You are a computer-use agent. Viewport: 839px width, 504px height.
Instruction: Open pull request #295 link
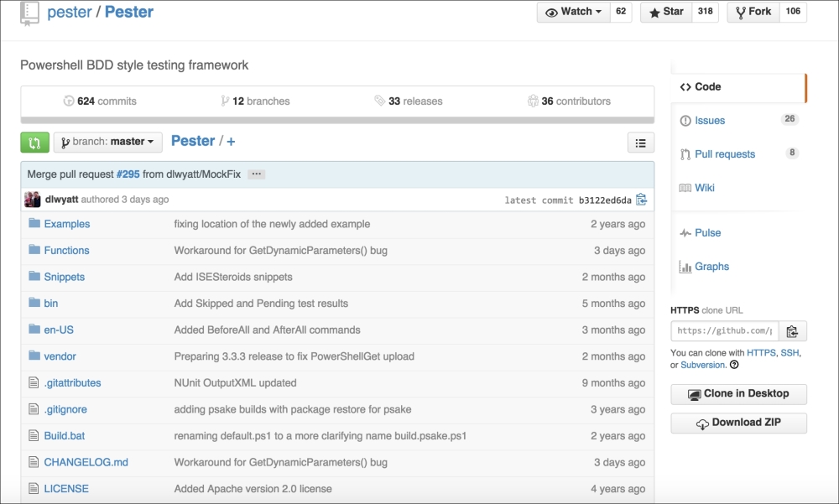128,174
